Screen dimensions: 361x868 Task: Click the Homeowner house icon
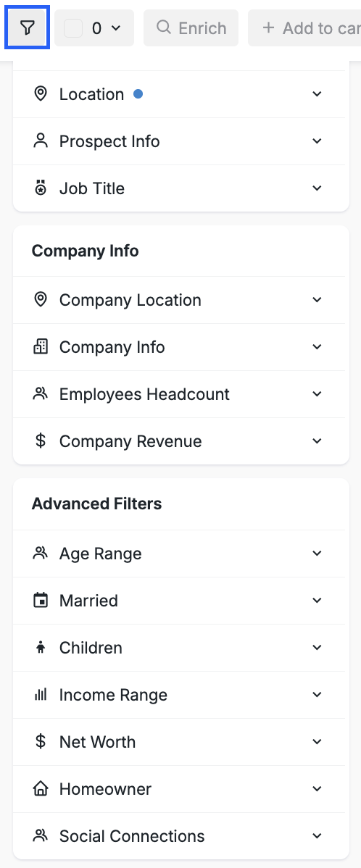pyautogui.click(x=41, y=789)
